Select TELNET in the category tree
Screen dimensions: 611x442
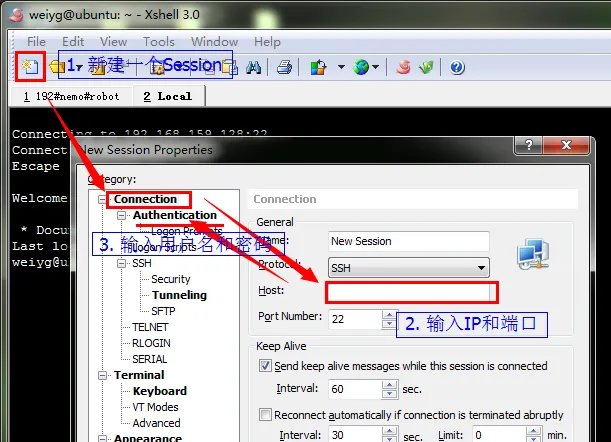pyautogui.click(x=150, y=327)
